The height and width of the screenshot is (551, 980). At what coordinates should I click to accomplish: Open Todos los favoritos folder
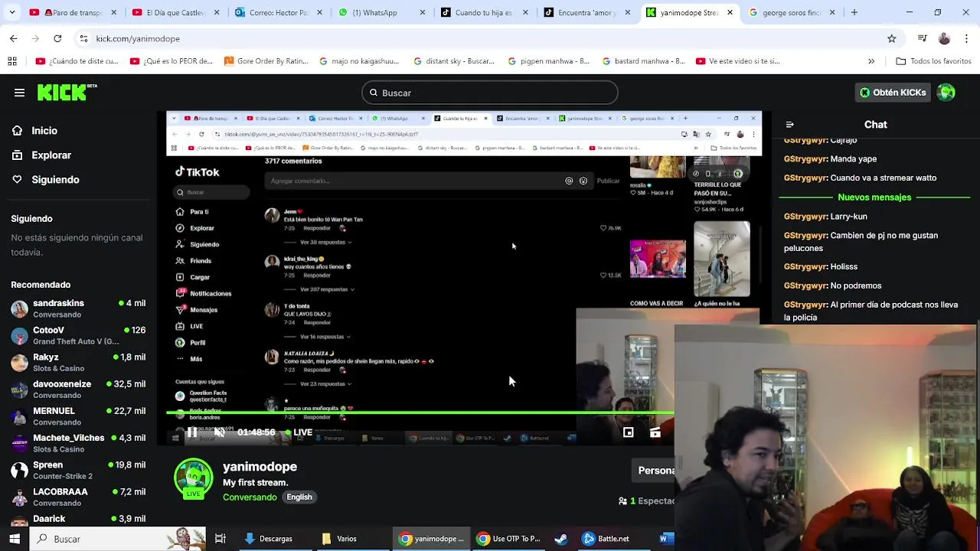coord(933,61)
